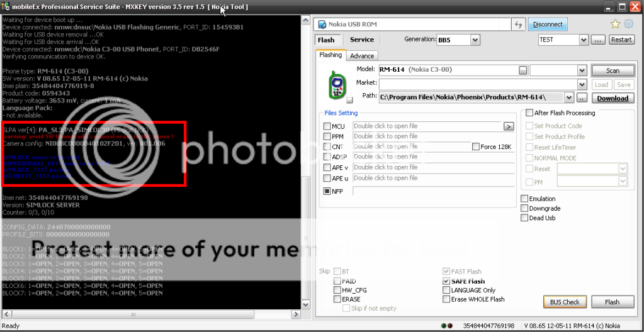
Task: Check the After Flash Processing option
Action: 529,113
